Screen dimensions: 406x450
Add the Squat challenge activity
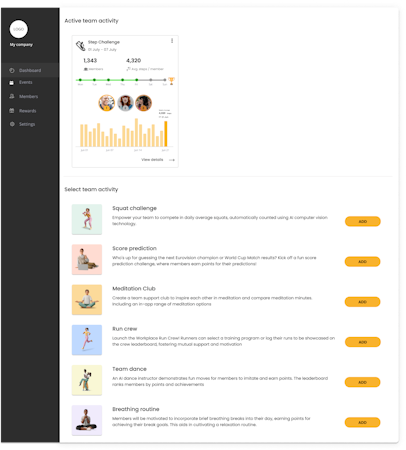pyautogui.click(x=363, y=221)
